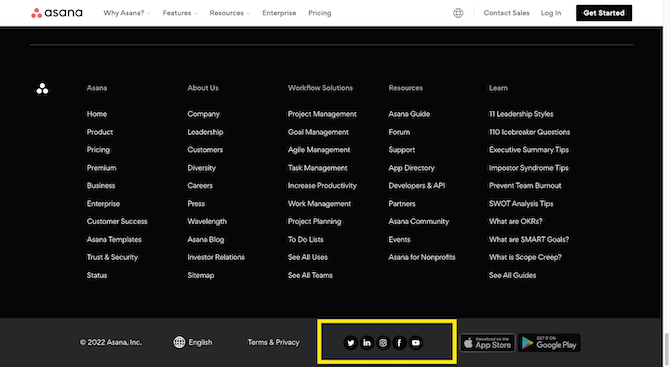
Task: Open Asana Guide link
Action: coord(409,114)
